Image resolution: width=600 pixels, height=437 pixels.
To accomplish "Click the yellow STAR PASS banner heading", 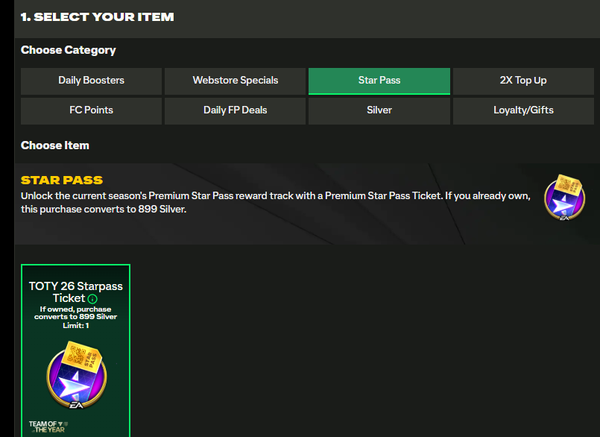I will click(61, 180).
